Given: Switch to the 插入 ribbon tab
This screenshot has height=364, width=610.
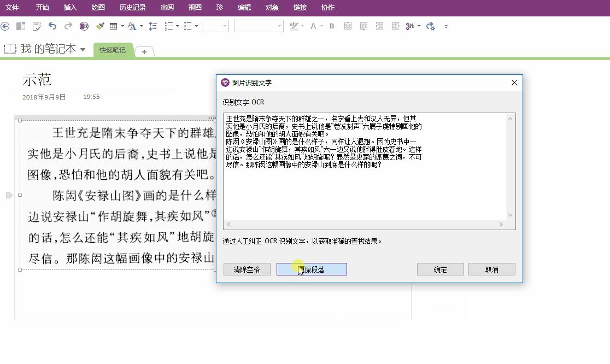Looking at the screenshot, I should point(71,8).
